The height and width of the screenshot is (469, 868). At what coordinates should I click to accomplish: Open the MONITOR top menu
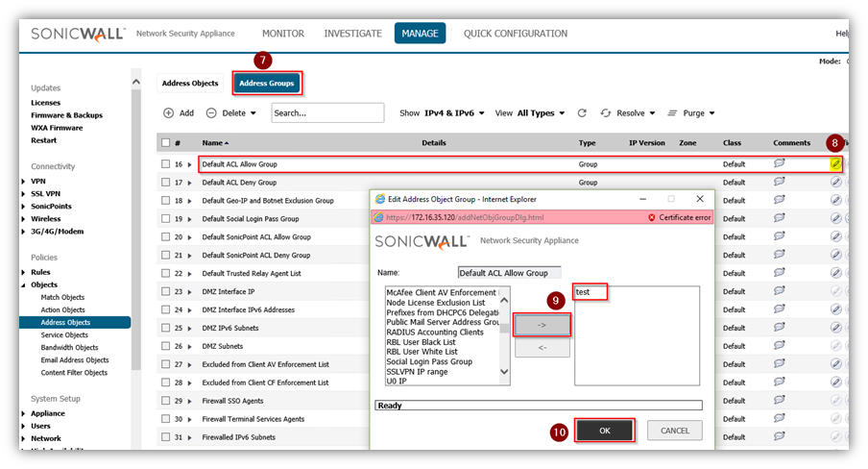[x=282, y=34]
